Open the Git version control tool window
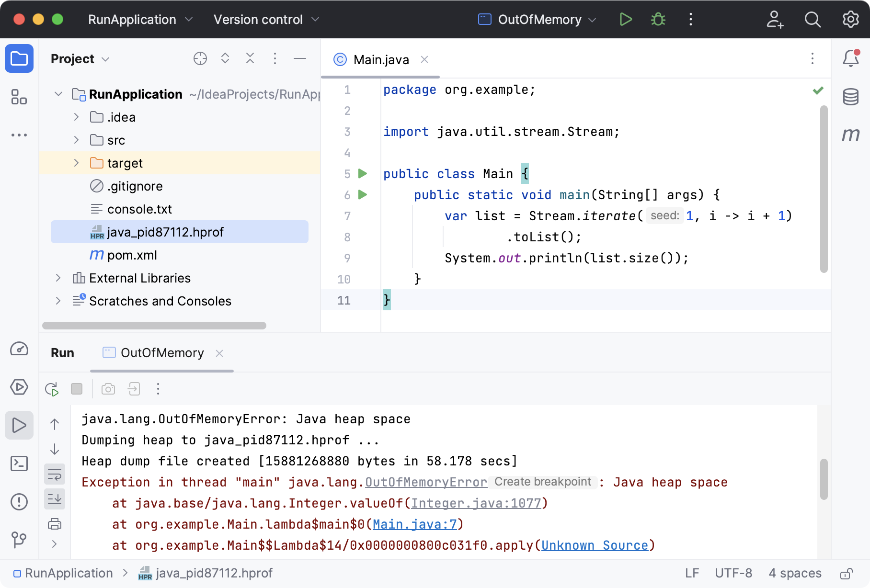 (x=19, y=540)
